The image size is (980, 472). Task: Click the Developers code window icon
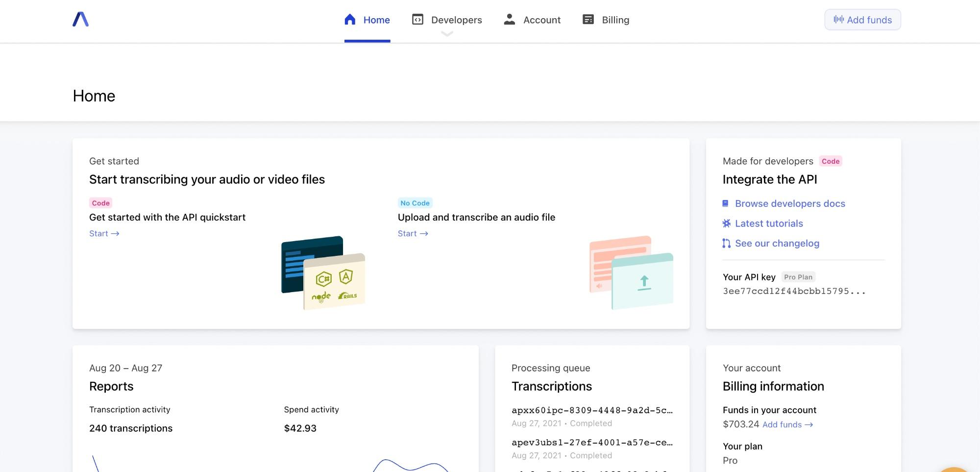tap(417, 20)
